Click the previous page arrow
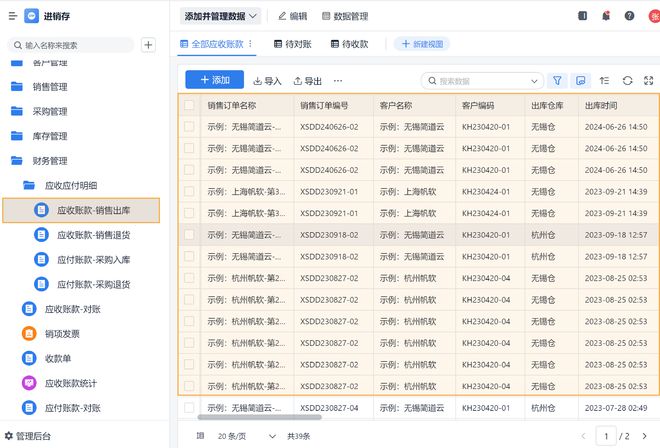 tap(583, 436)
